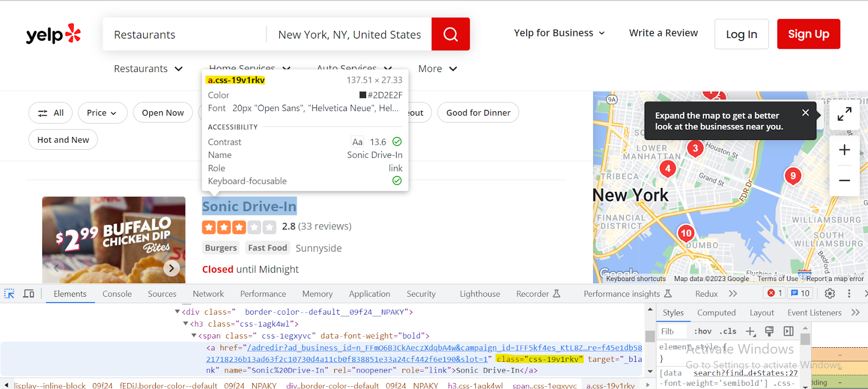Image resolution: width=868 pixels, height=389 pixels.
Task: Open the Recorder tab
Action: point(538,294)
